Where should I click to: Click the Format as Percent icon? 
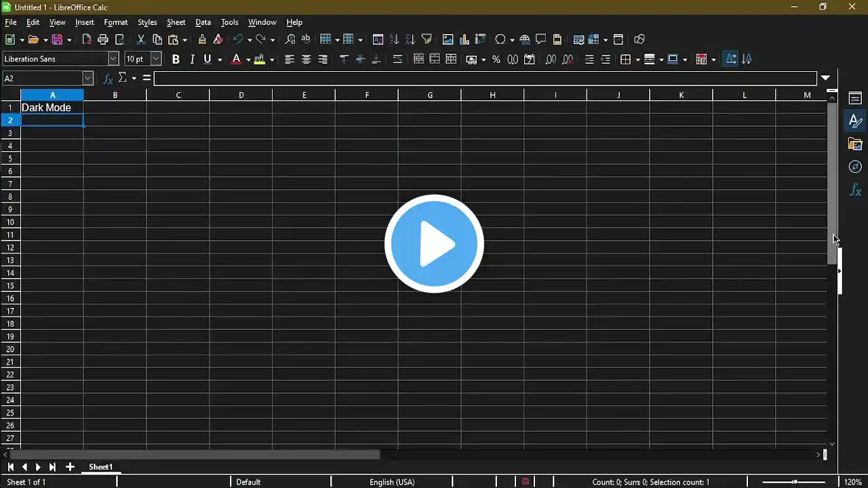(496, 60)
